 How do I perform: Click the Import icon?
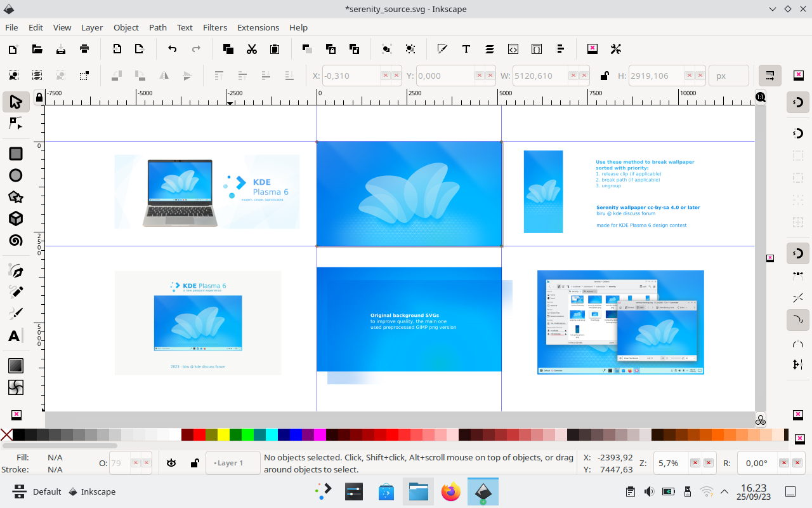[x=117, y=49]
